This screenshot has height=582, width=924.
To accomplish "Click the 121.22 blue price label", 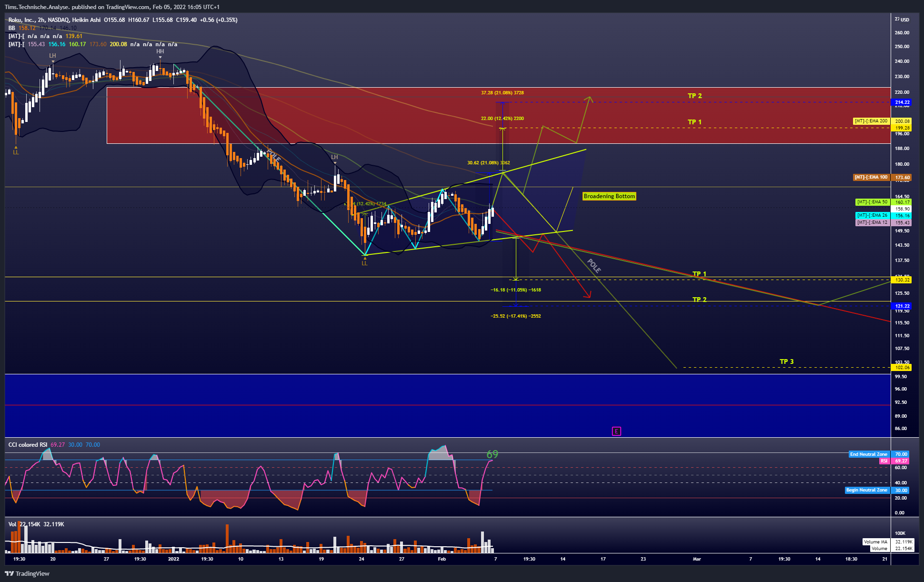I will (902, 306).
